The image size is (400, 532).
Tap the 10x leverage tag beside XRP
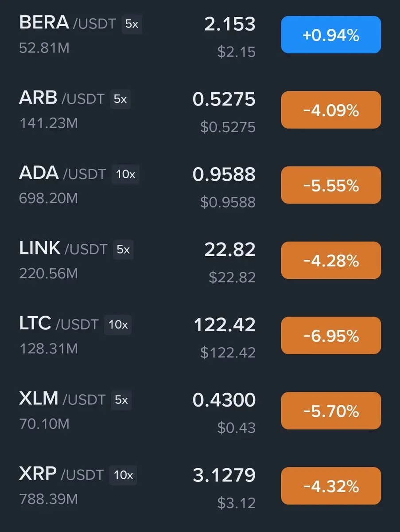click(x=123, y=475)
